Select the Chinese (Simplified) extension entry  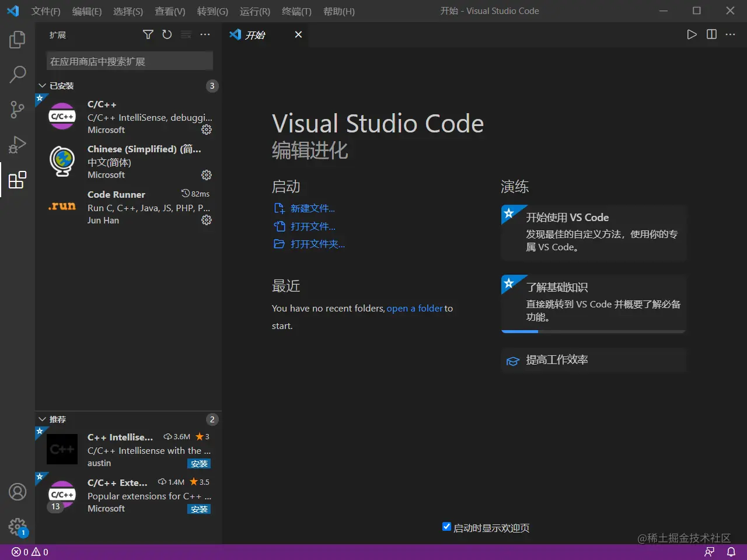click(128, 162)
